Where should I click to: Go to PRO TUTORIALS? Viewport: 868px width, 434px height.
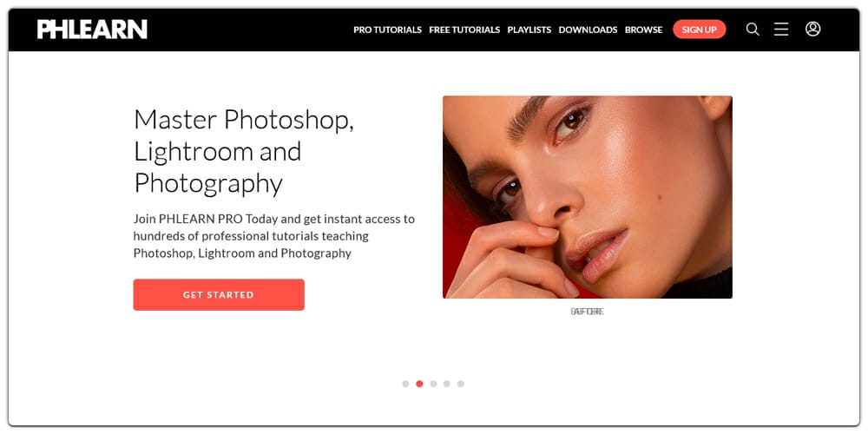[387, 30]
